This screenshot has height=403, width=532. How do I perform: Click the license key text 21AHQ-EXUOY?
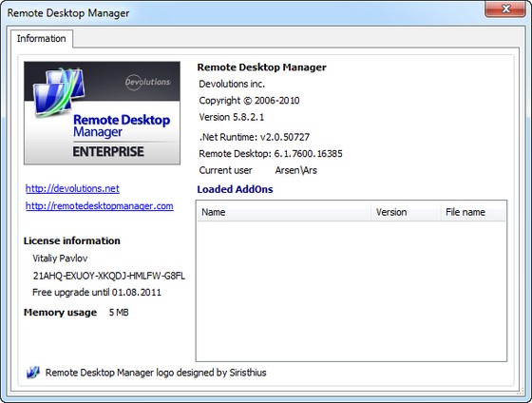[x=109, y=276]
